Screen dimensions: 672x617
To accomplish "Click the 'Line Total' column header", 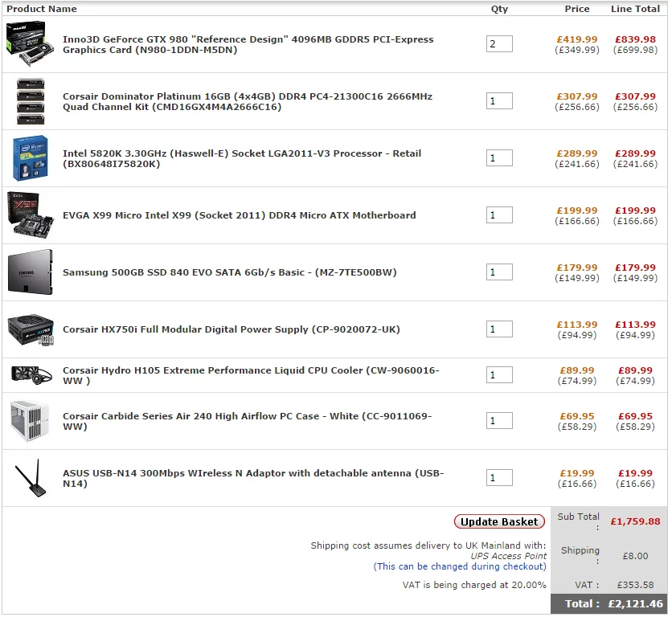I will [636, 9].
